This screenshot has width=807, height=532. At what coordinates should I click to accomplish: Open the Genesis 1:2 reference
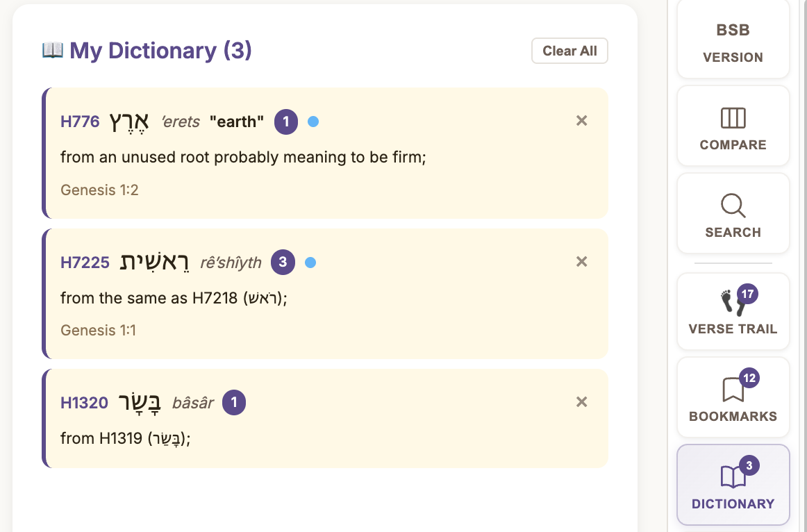pyautogui.click(x=99, y=190)
